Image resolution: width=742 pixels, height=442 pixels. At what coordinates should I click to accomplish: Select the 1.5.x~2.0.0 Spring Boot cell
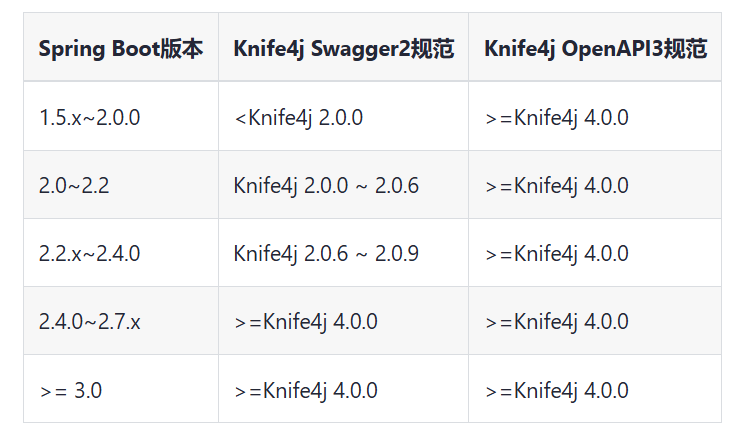pyautogui.click(x=90, y=118)
